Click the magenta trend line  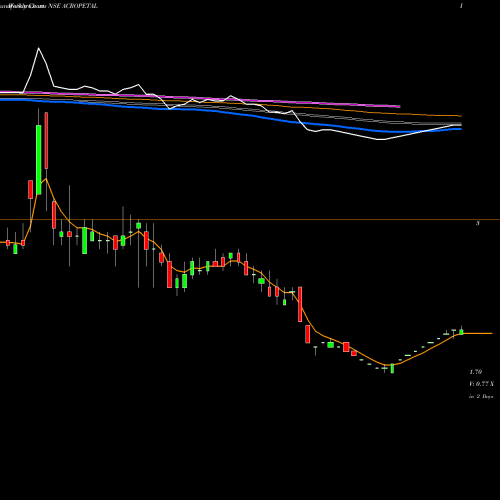coord(200,98)
